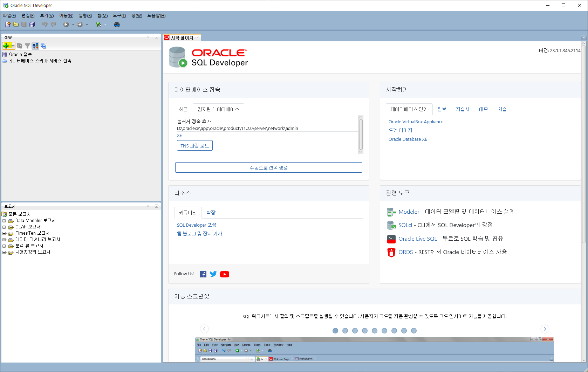Viewport: 588px width, 372px height.
Task: Switch to the 학습 tab
Action: (502, 109)
